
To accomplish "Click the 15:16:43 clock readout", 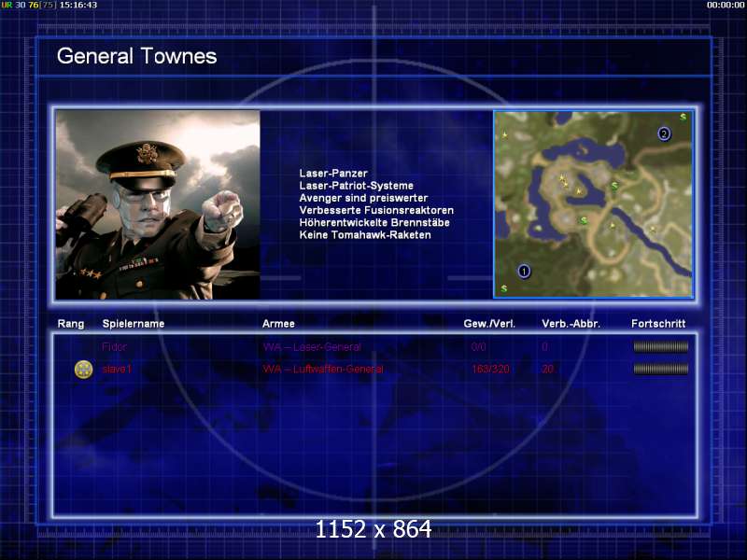I will (78, 5).
